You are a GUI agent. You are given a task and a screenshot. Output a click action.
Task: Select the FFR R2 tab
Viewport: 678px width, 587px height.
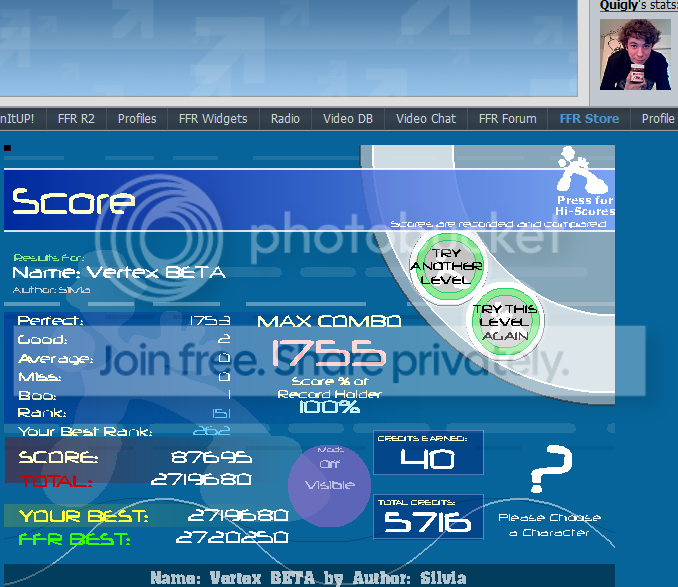pyautogui.click(x=76, y=119)
